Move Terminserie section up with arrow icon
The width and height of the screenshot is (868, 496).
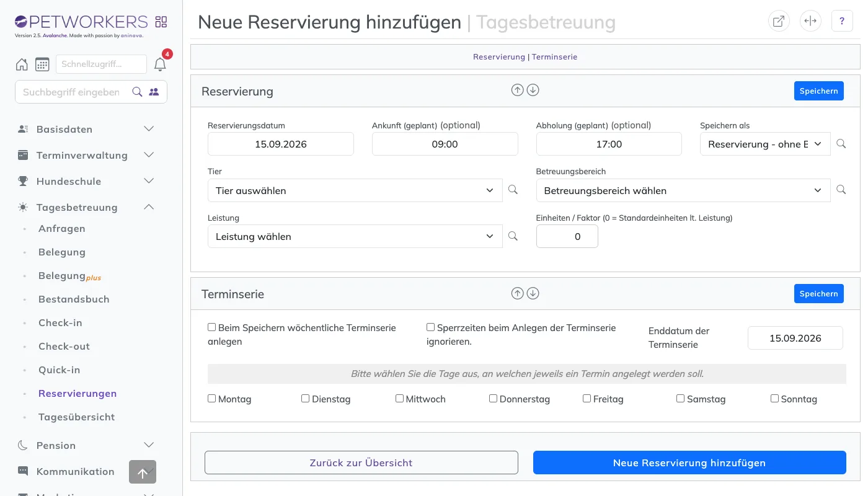pos(517,293)
